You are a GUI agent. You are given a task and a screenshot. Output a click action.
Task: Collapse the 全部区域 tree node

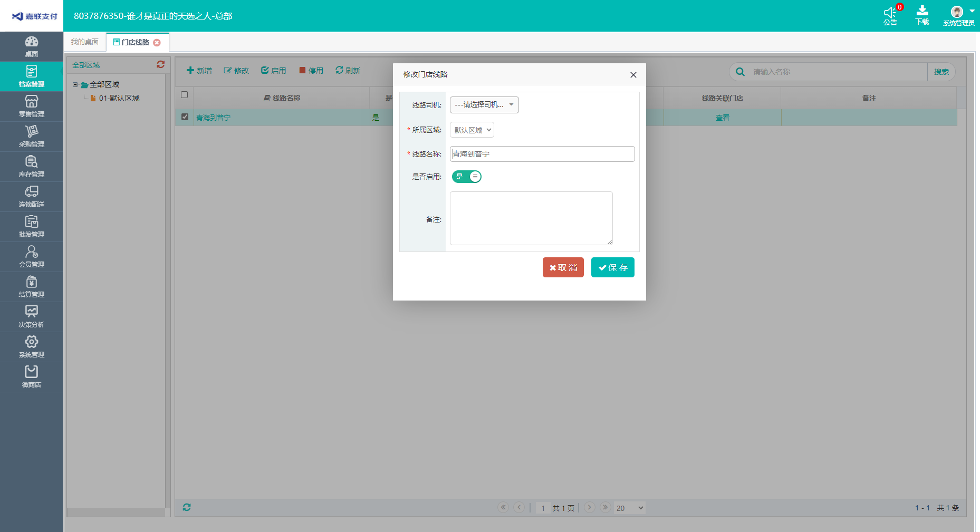click(x=75, y=84)
